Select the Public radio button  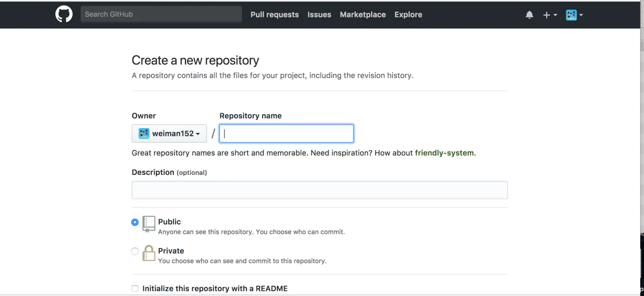point(135,222)
